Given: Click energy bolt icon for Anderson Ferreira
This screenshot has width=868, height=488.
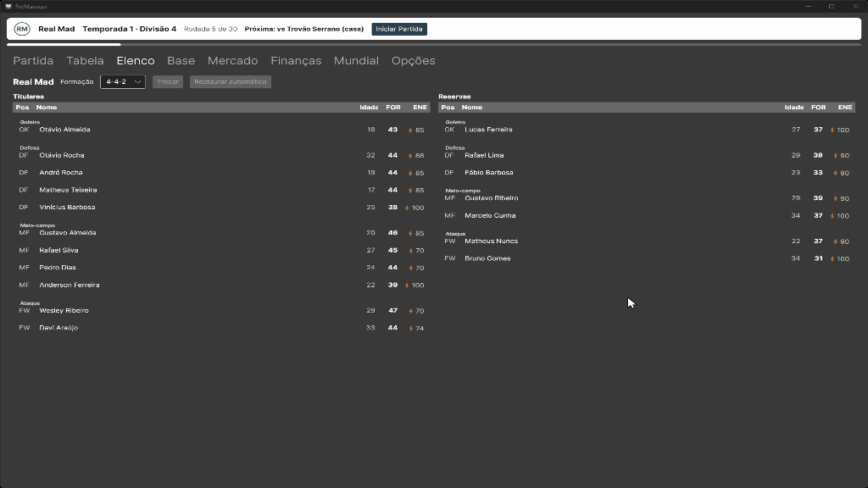Looking at the screenshot, I should (407, 286).
